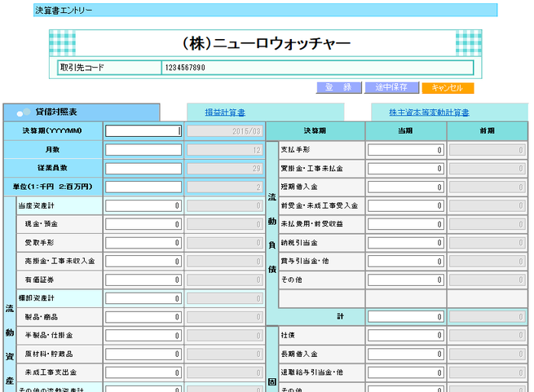Click the 長期借入金 当期 field
The width and height of the screenshot is (534, 392).
405,355
